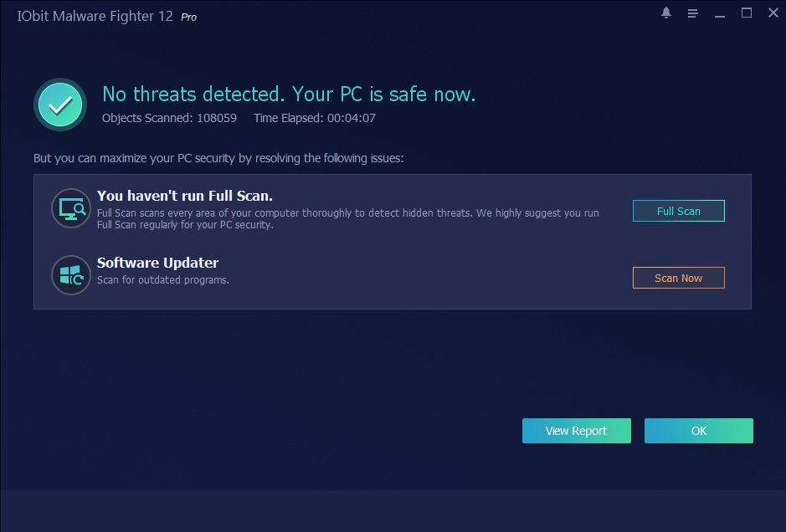The width and height of the screenshot is (786, 532).
Task: Start a Full Scan
Action: (679, 211)
